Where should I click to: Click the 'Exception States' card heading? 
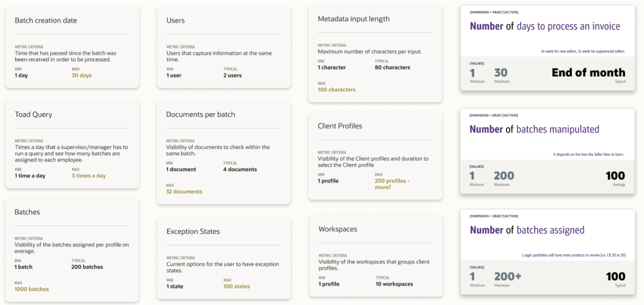click(193, 232)
